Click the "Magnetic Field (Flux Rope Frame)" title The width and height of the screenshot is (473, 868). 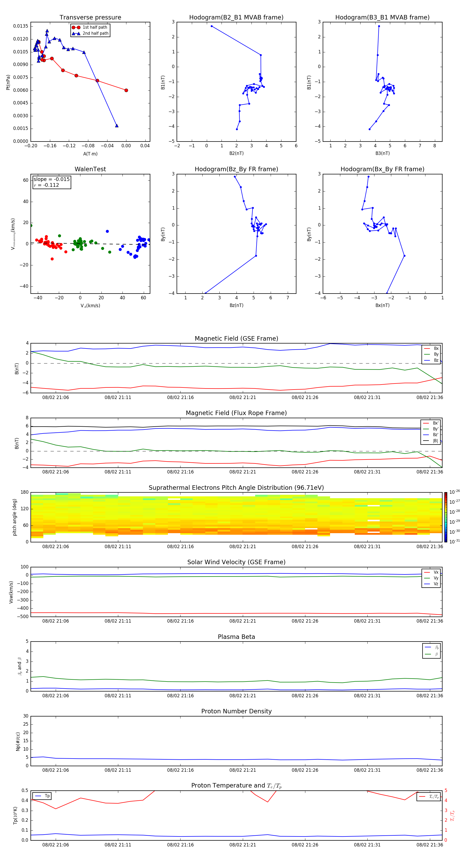click(x=236, y=413)
